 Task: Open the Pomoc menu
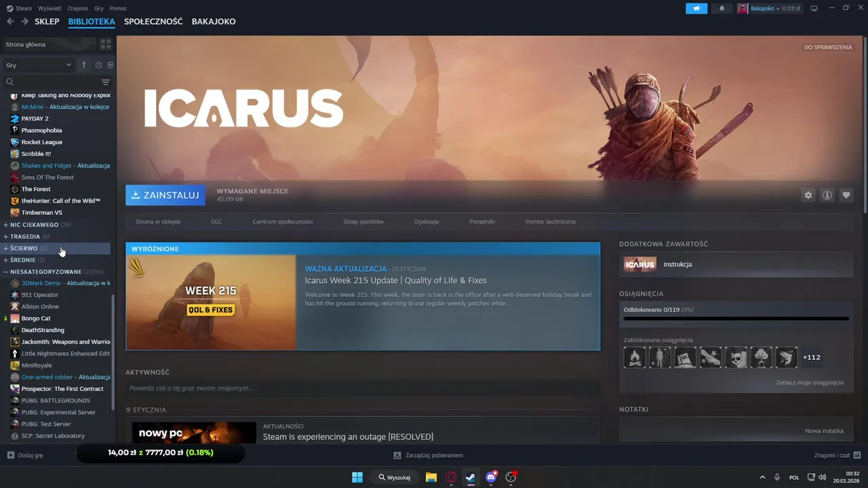[x=118, y=8]
